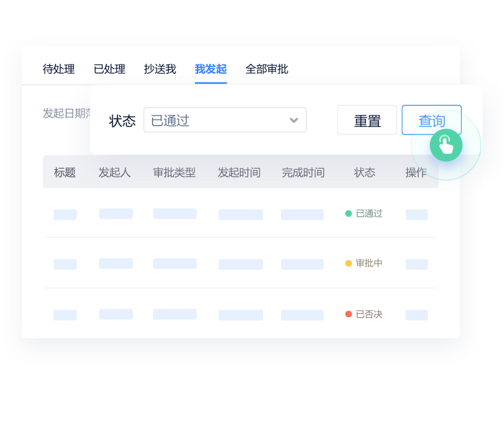Click the 重置 button
The width and height of the screenshot is (504, 422).
(367, 120)
